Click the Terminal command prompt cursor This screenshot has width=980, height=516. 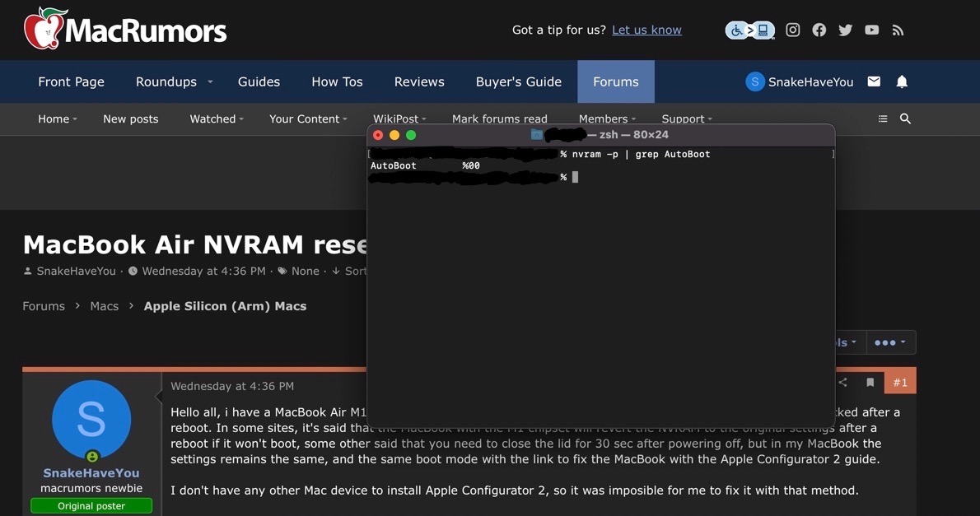[575, 178]
